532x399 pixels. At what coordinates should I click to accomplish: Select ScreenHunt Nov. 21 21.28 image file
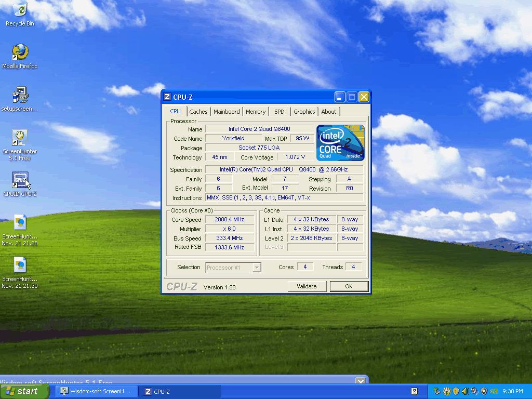click(20, 230)
